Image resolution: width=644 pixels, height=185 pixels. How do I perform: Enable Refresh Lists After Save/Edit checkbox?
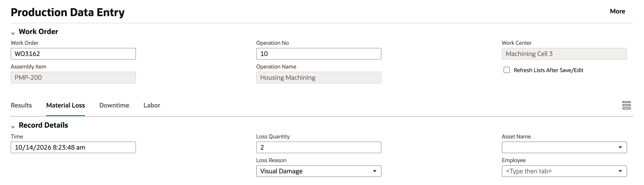tap(506, 70)
